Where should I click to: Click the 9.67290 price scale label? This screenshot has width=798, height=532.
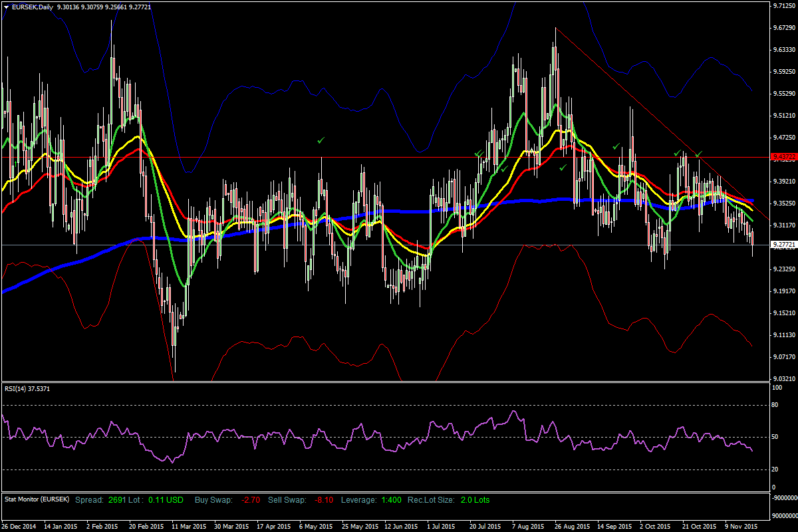click(785, 28)
